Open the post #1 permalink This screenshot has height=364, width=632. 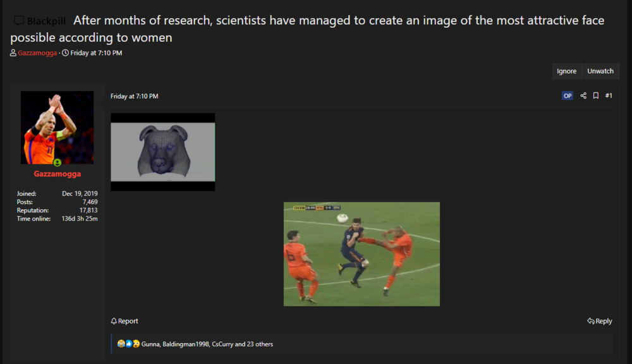point(609,96)
